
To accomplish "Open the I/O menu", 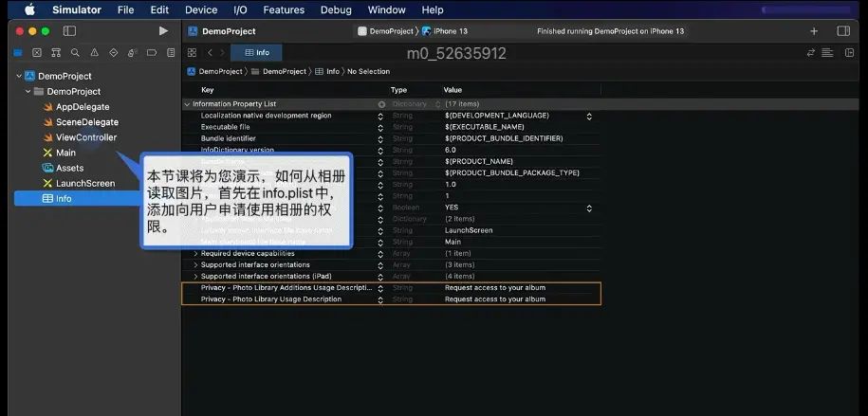I will point(240,10).
